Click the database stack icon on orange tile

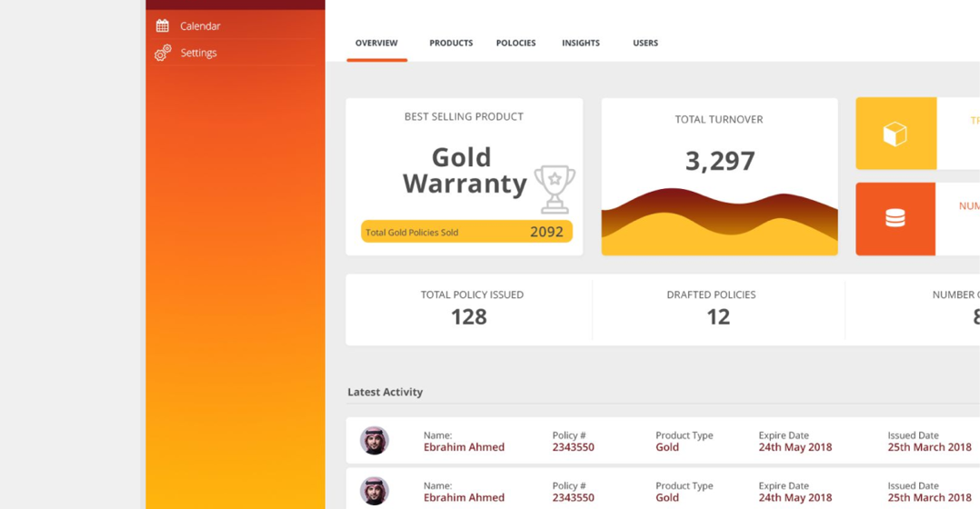click(895, 218)
